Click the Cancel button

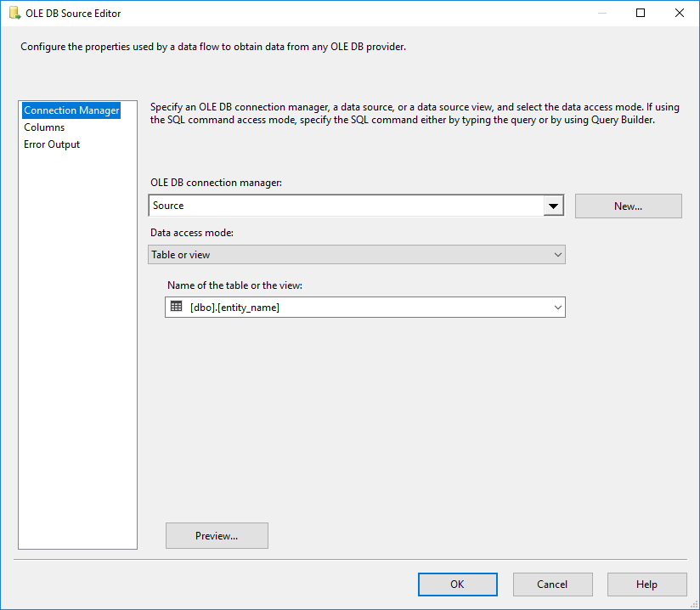[x=553, y=585]
